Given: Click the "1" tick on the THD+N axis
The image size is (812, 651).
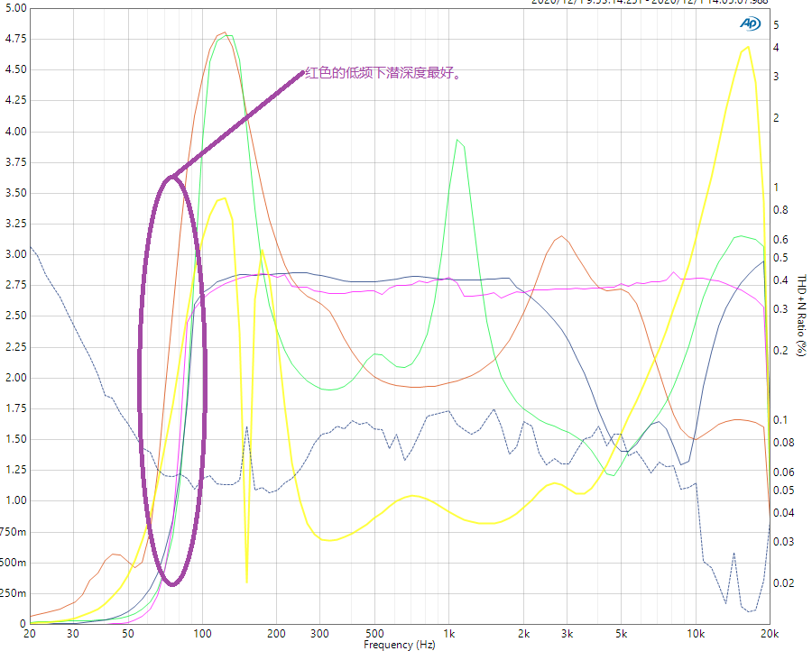Looking at the screenshot, I should pyautogui.click(x=776, y=188).
